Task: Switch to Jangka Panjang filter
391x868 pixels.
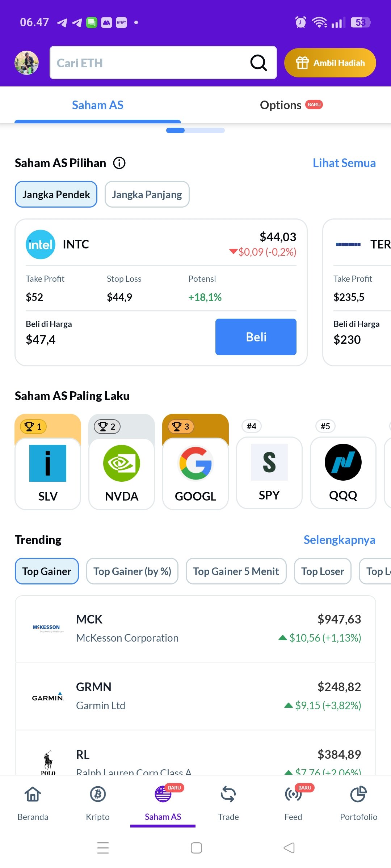Action: point(147,195)
